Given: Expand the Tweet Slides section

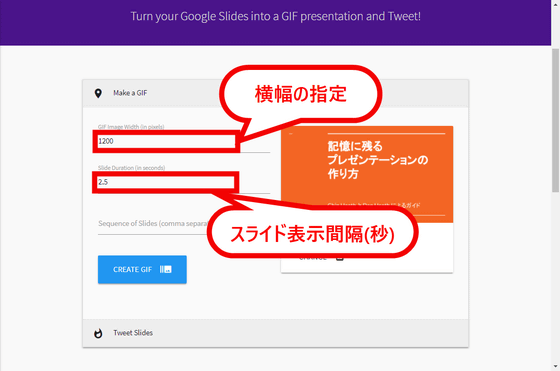Looking at the screenshot, I should [275, 333].
